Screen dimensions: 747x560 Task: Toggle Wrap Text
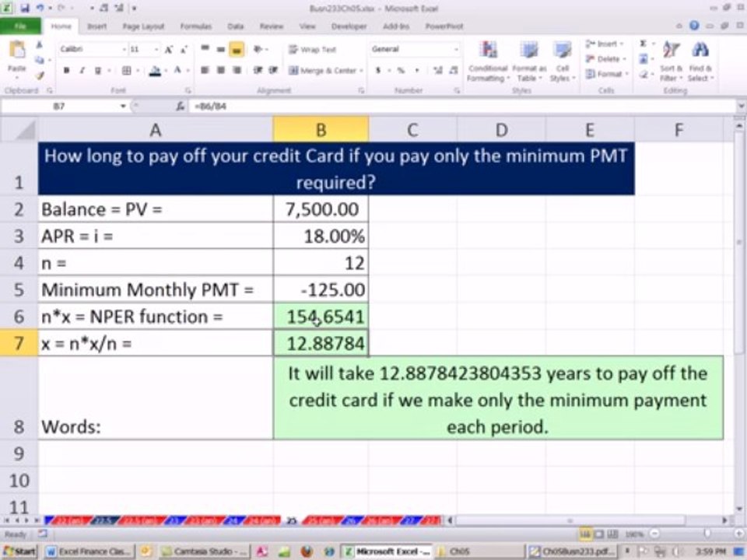tap(312, 50)
